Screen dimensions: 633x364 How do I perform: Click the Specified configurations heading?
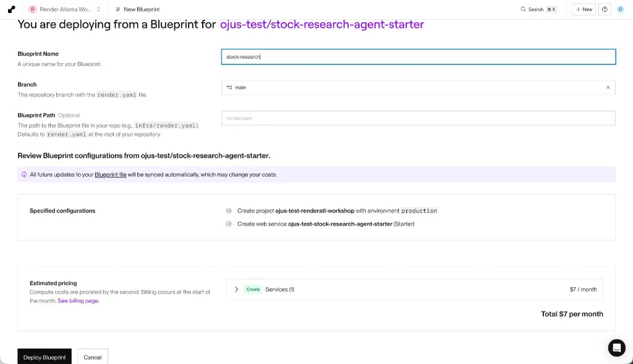62,211
